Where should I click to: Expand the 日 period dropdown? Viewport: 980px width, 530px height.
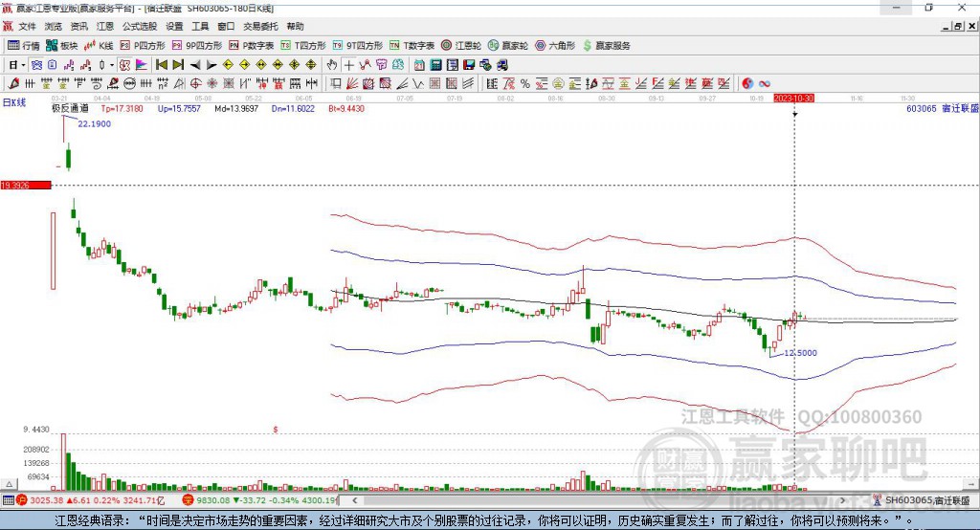(23, 65)
